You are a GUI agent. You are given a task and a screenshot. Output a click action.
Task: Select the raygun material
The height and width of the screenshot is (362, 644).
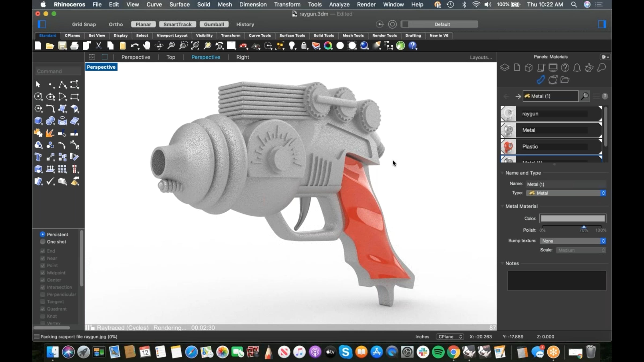tap(551, 114)
